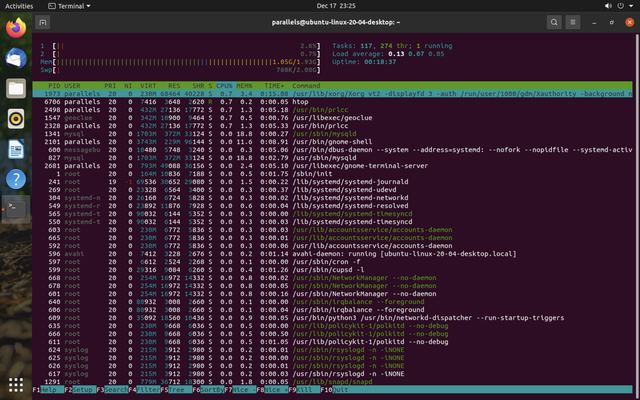Screen dimensions: 640x400
Task: Click the CPU 1 usage meter
Action: 180,46
